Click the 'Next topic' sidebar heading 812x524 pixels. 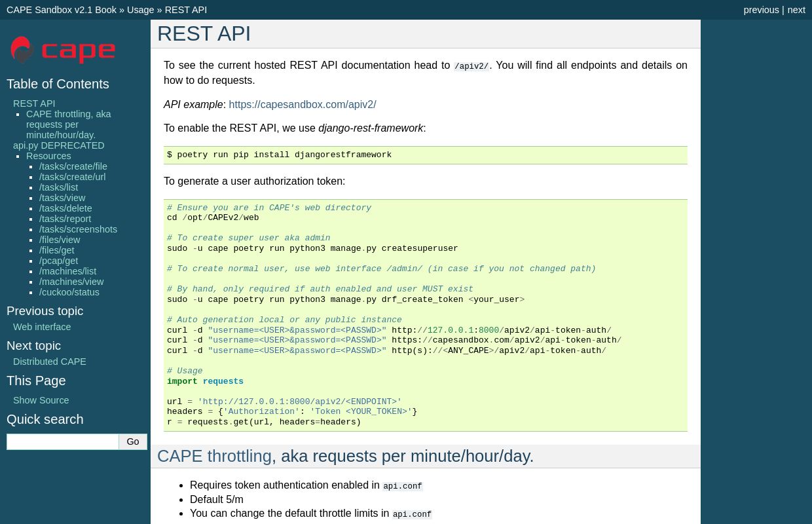[x=33, y=346]
